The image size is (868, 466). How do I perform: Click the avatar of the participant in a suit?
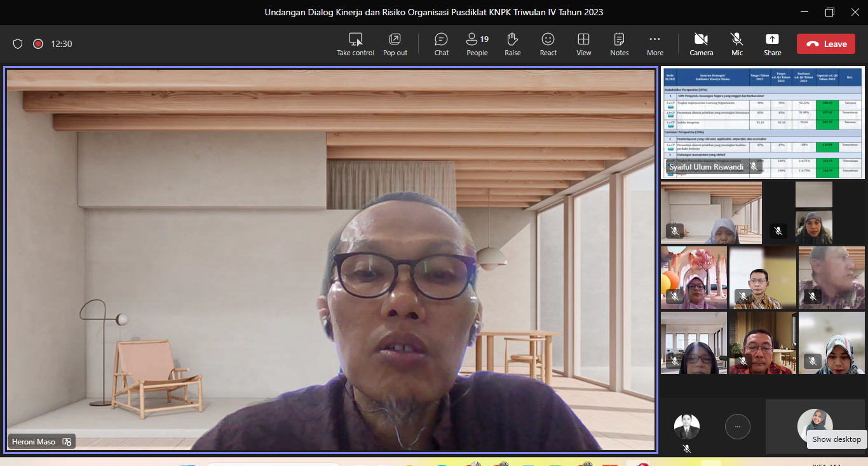(687, 427)
